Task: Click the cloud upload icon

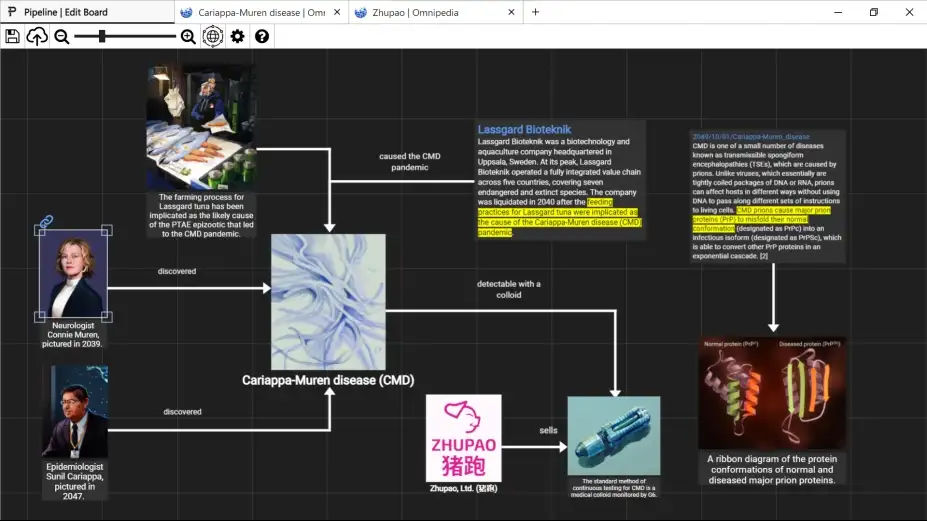Action: (37, 37)
